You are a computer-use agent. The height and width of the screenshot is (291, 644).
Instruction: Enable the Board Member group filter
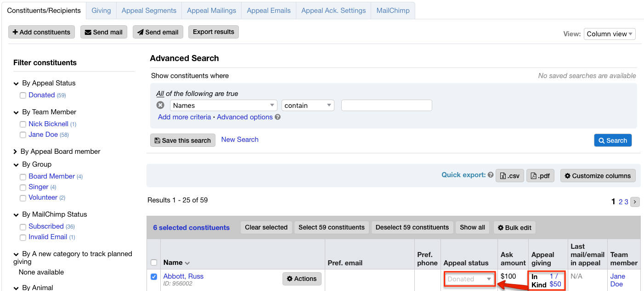(x=23, y=177)
